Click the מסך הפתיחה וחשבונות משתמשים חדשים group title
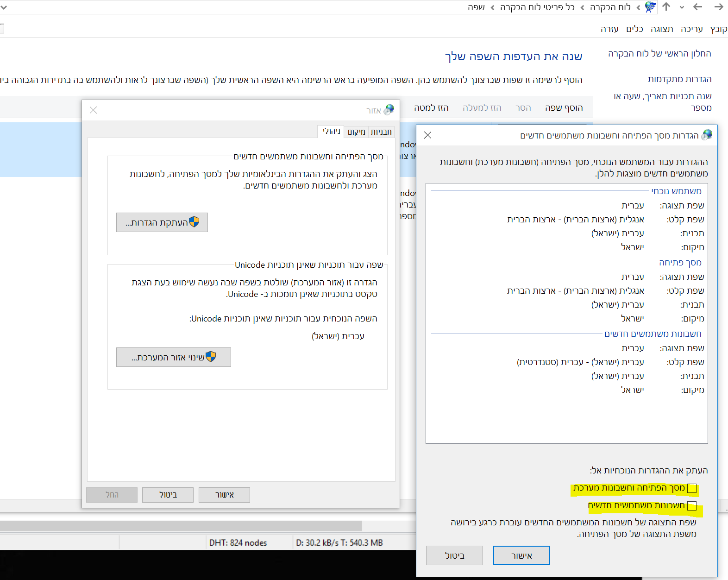 pos(308,157)
